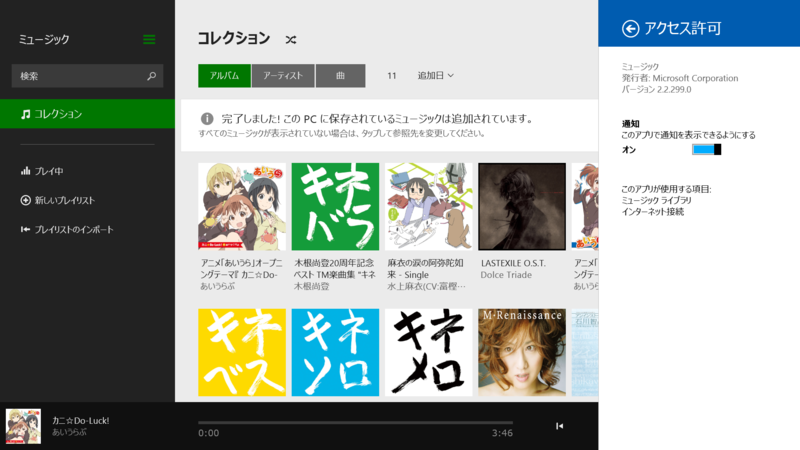Screen dimensions: 800x450
Task: Click the now playing album art thumbnail
Action: pos(23,426)
